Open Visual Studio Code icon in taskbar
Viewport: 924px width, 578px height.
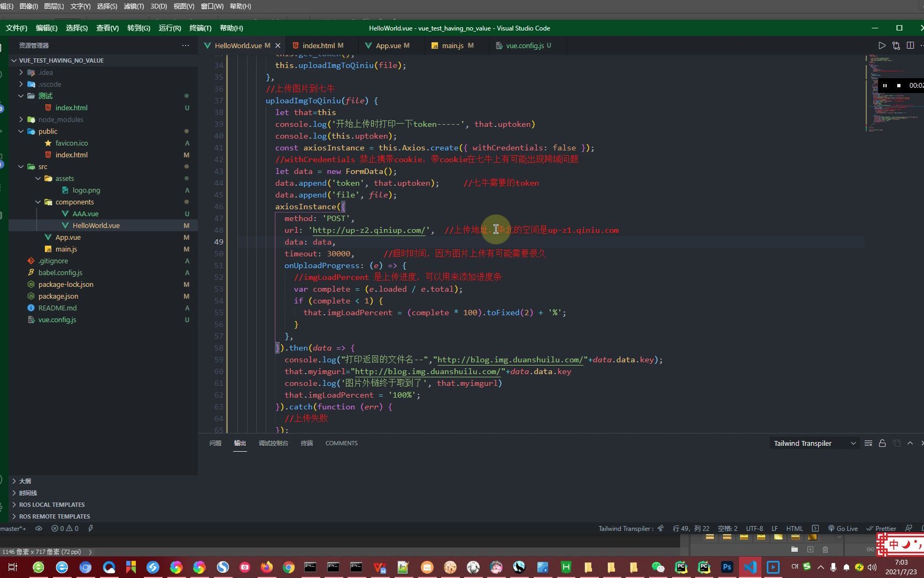[750, 567]
